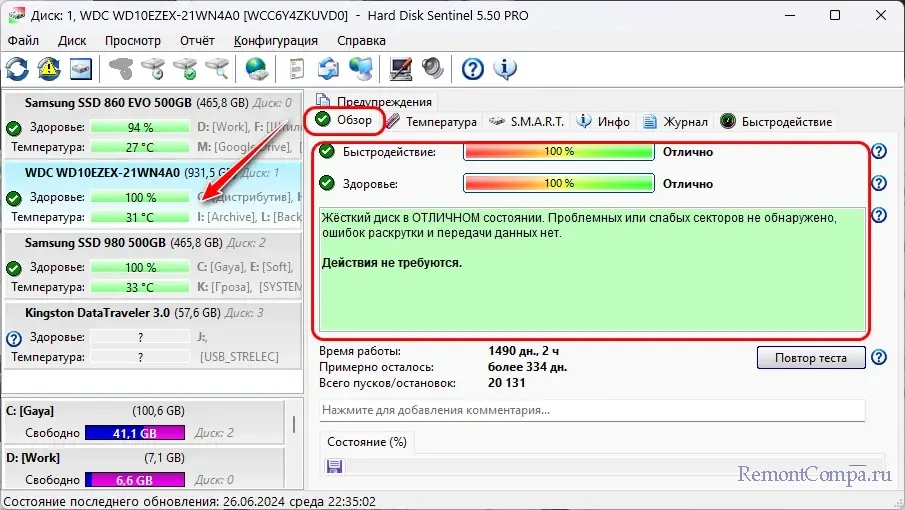Screen dimensions: 905x510
Task: Click the info 'i' toolbar icon
Action: click(x=505, y=69)
